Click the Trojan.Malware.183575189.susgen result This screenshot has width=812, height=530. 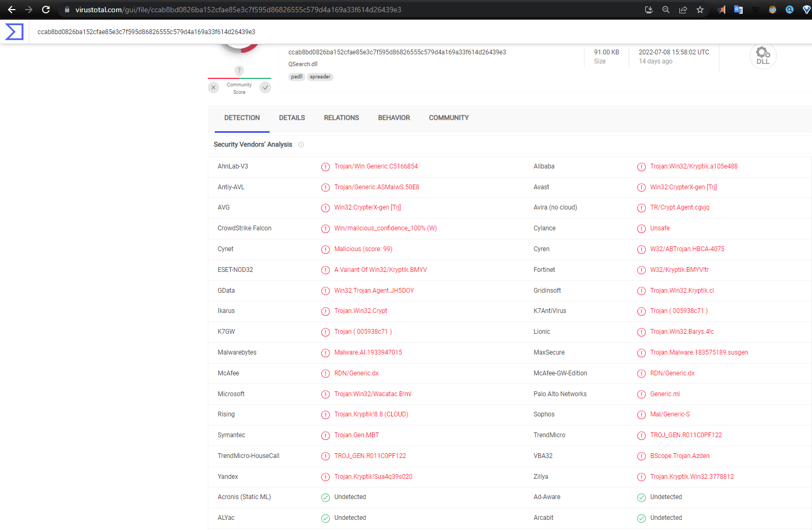(699, 352)
